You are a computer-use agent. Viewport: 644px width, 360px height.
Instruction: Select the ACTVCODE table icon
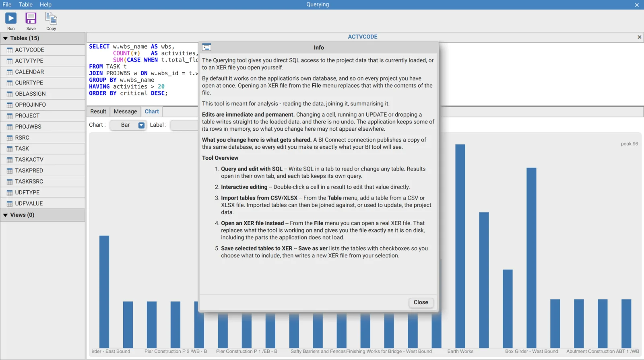10,50
